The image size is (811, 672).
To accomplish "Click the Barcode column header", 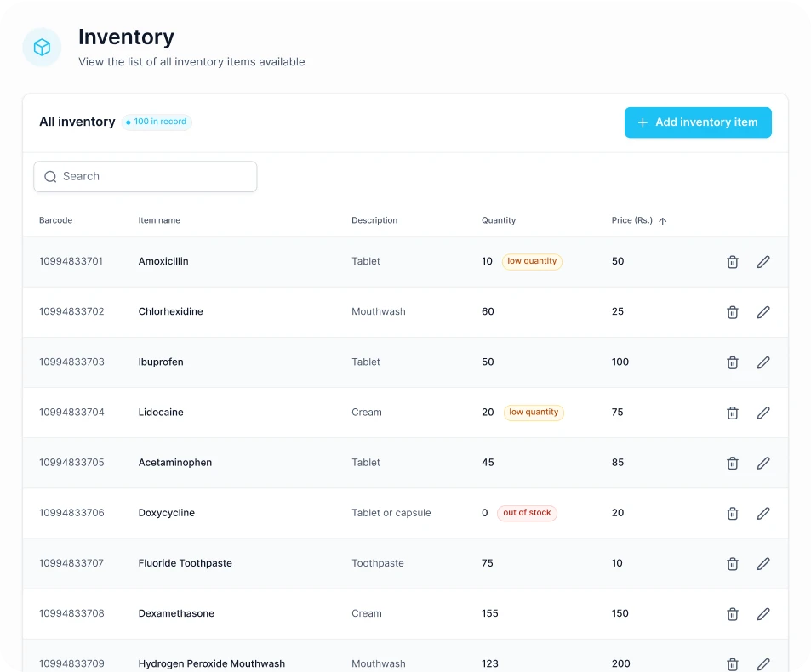I will [x=55, y=220].
